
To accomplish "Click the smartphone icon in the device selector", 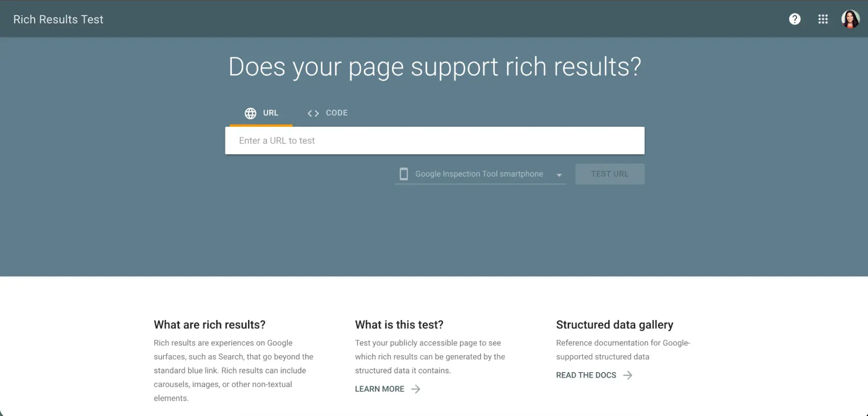I will click(404, 174).
